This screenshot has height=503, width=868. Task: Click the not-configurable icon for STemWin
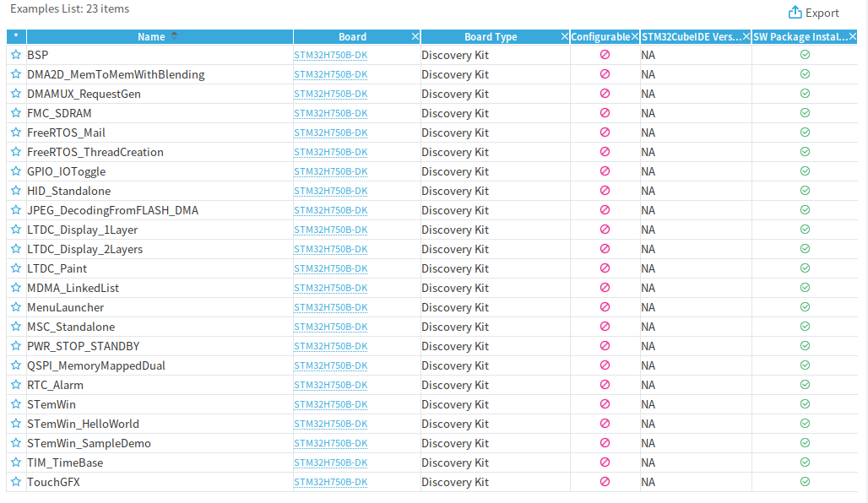coord(605,404)
